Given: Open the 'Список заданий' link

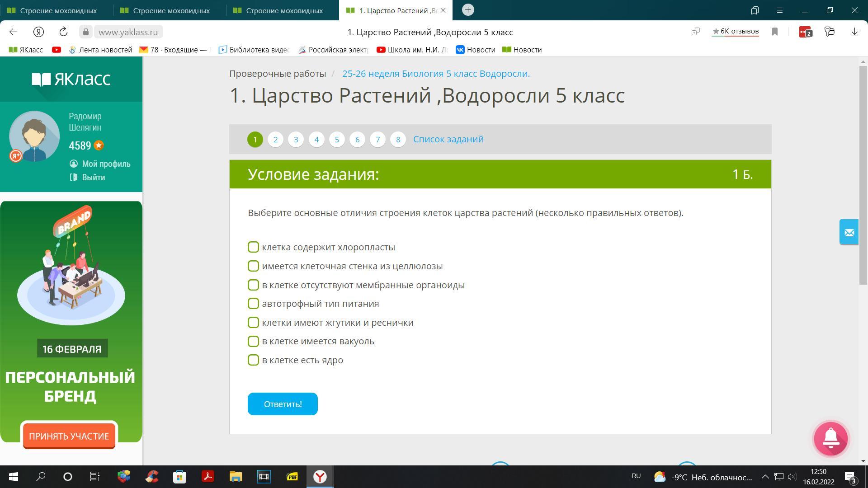Looking at the screenshot, I should pos(448,139).
